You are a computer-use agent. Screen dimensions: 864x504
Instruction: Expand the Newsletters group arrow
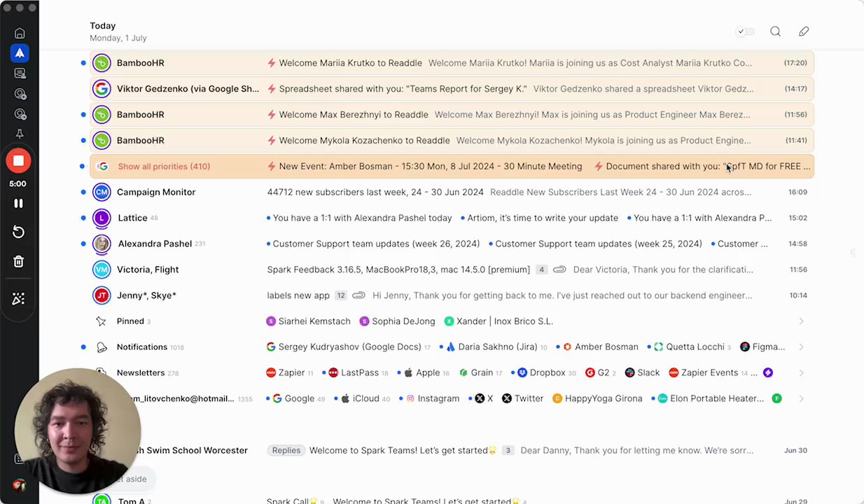coord(801,373)
